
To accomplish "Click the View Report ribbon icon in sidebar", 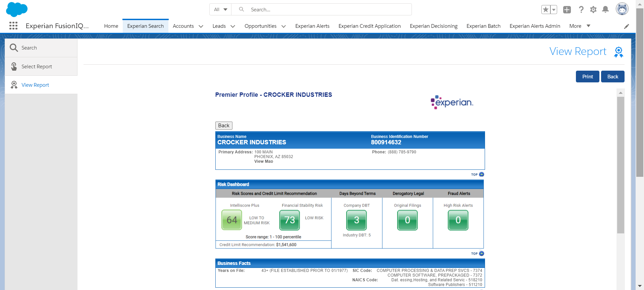I will [x=14, y=85].
